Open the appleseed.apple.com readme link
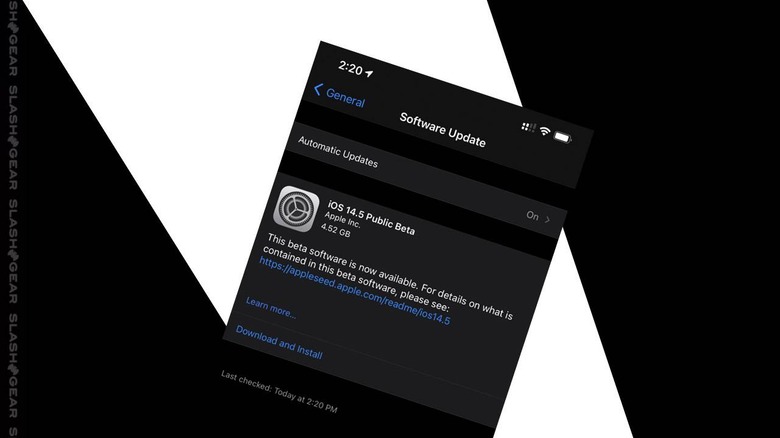 [x=355, y=290]
